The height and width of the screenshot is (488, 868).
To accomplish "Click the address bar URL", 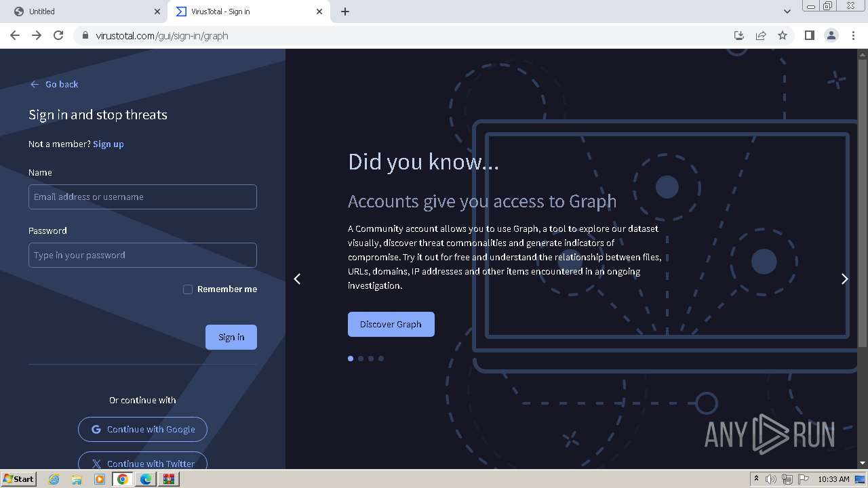I will point(161,35).
